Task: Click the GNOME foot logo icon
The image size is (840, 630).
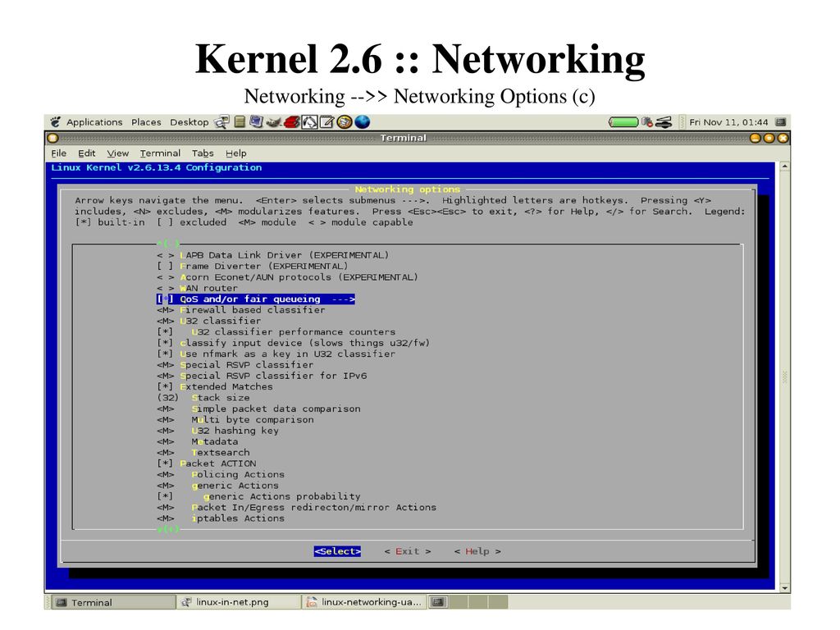Action: click(x=55, y=122)
